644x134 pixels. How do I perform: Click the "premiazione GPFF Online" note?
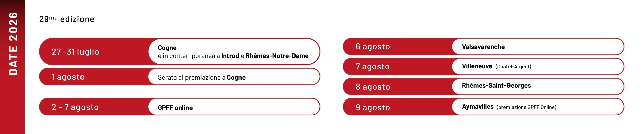coord(526,107)
